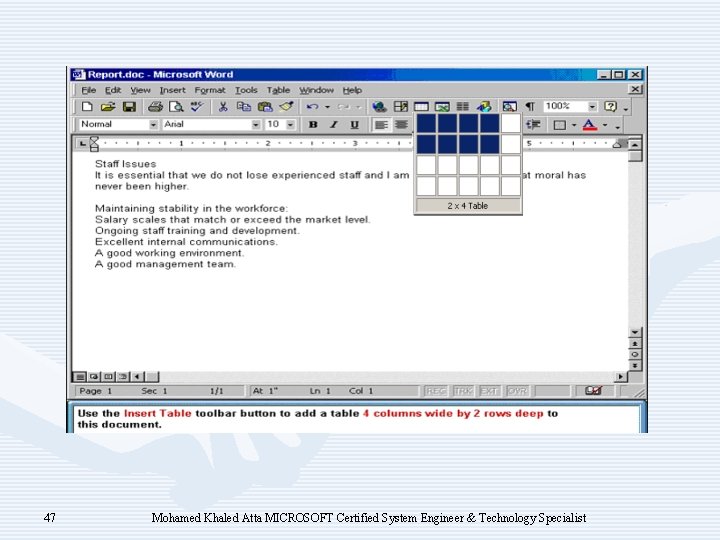Image resolution: width=720 pixels, height=540 pixels.
Task: Toggle Bold formatting
Action: [313, 124]
